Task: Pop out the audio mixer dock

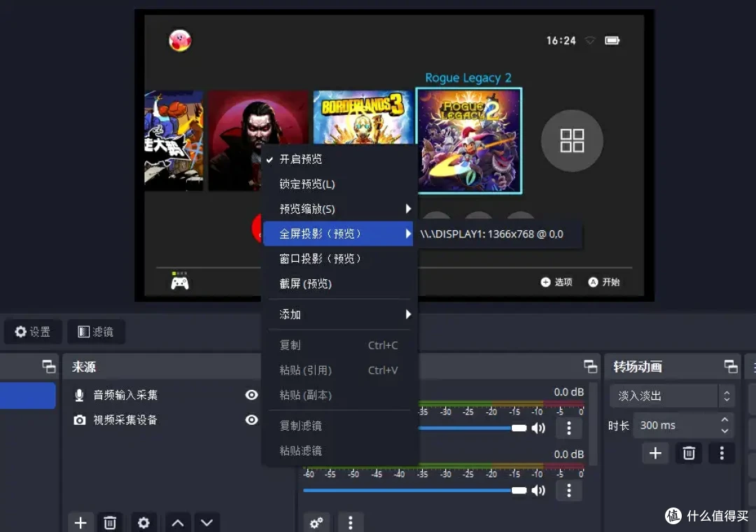Action: tap(590, 367)
